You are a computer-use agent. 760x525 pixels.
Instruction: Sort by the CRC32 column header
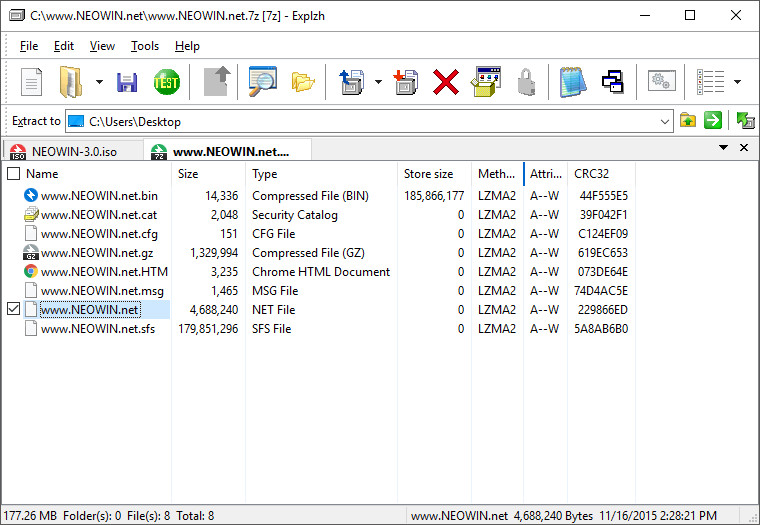(x=592, y=174)
